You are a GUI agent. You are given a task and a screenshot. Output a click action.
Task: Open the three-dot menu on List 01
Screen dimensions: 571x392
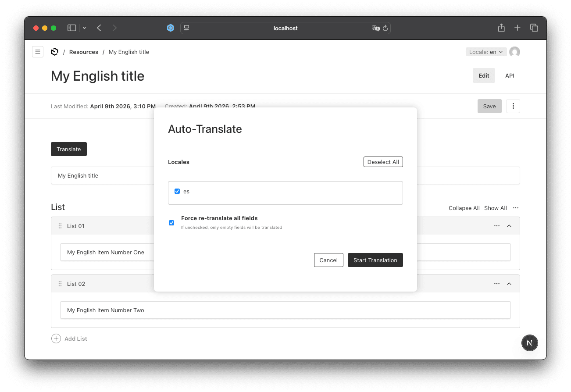point(496,226)
